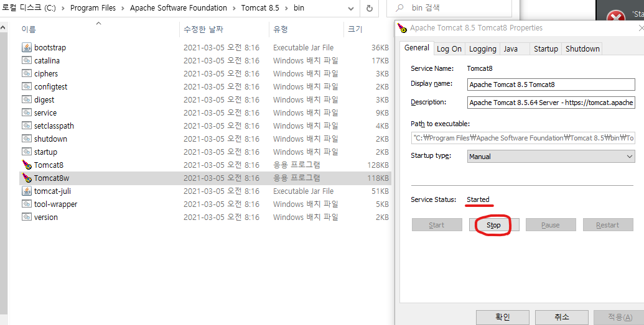Click the Pause service button

[551, 225]
